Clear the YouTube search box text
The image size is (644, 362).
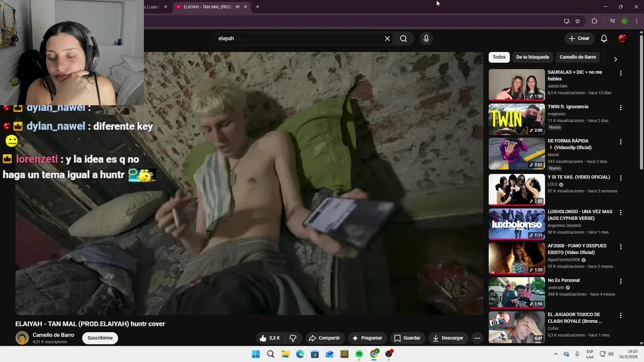[x=387, y=38]
